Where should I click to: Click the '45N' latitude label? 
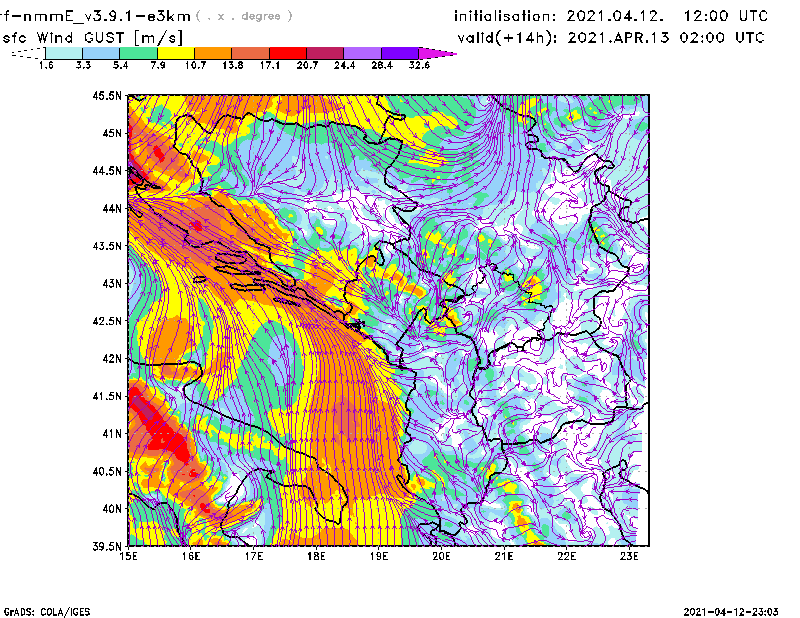coord(112,133)
